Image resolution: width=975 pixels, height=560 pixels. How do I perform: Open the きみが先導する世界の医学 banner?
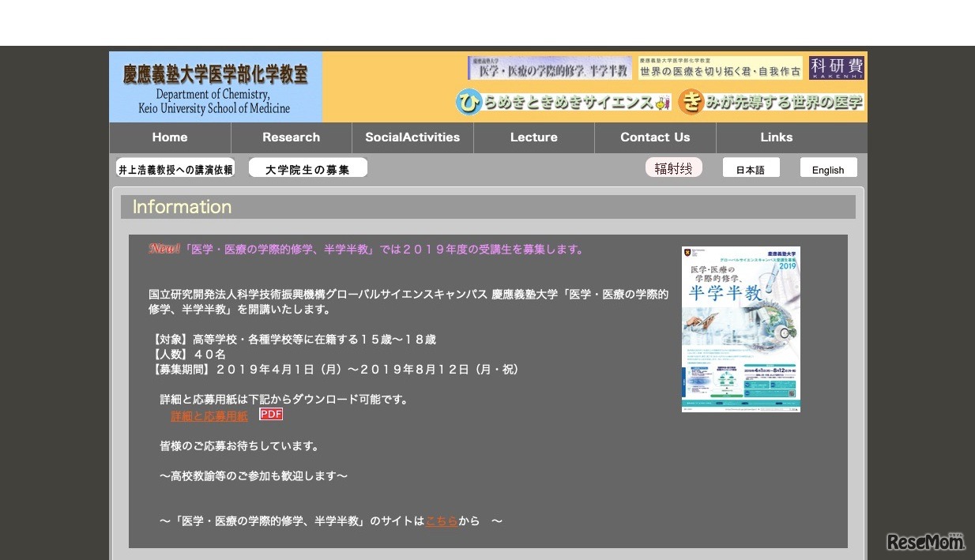pos(769,103)
